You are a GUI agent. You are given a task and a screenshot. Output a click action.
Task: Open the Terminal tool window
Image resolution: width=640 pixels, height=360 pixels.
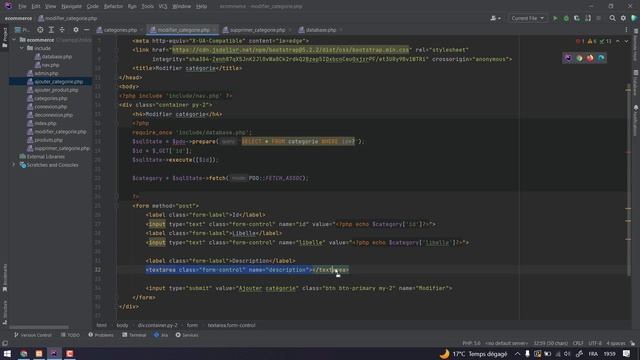tap(134, 335)
